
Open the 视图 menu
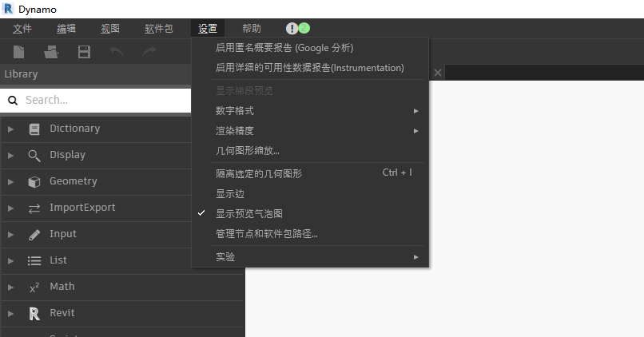pos(110,28)
